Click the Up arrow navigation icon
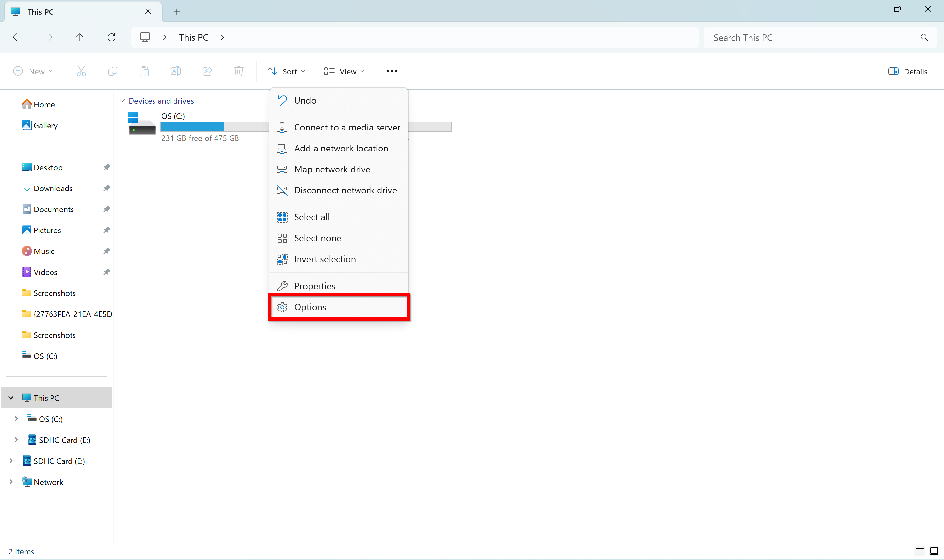 click(x=80, y=37)
